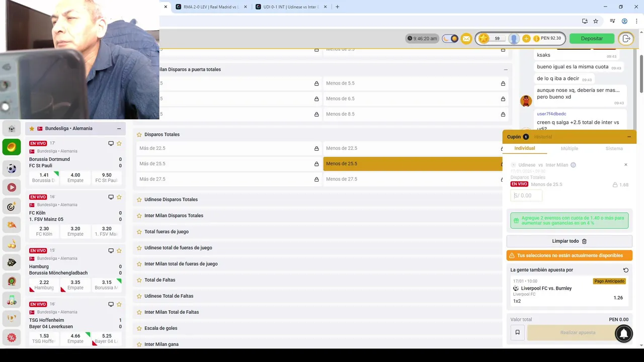644x362 pixels.
Task: Switch to Sistema bet tab
Action: [x=614, y=148]
